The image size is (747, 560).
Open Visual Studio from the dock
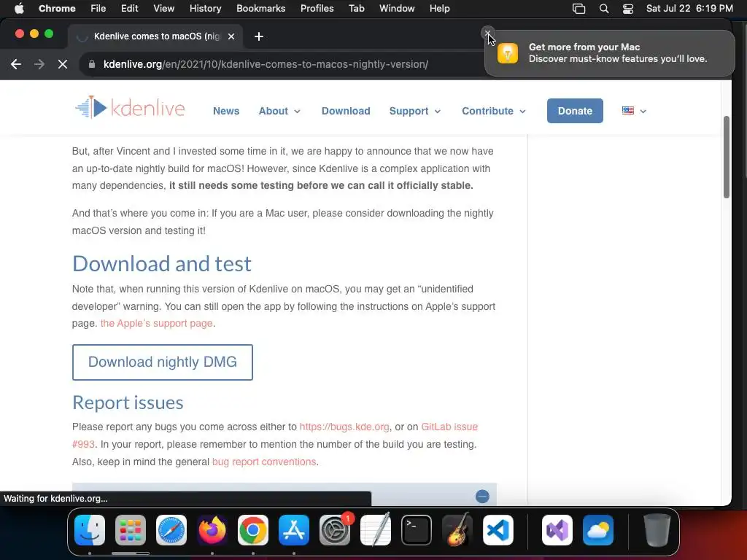point(557,530)
